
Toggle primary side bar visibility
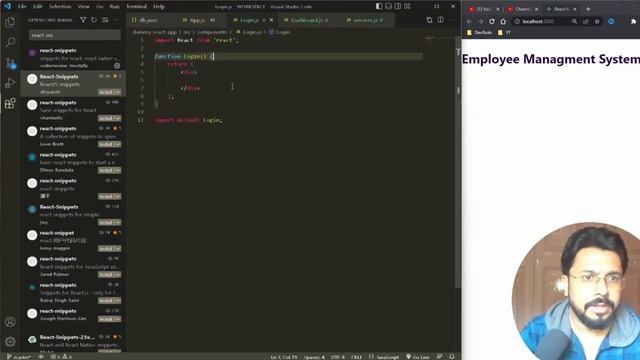point(379,6)
